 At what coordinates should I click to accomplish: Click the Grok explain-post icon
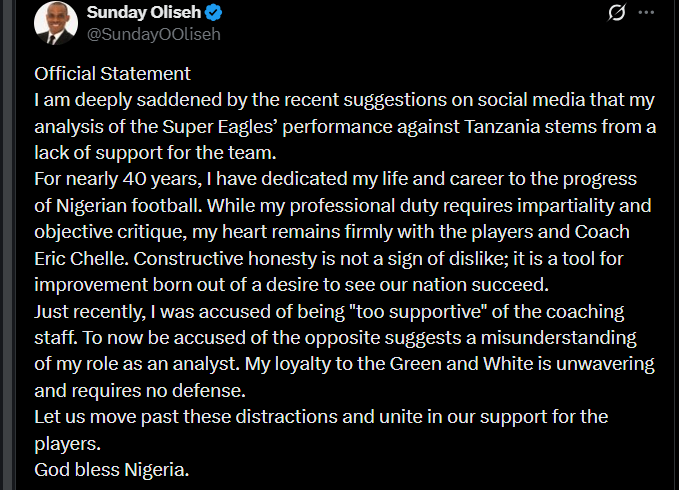coord(618,13)
